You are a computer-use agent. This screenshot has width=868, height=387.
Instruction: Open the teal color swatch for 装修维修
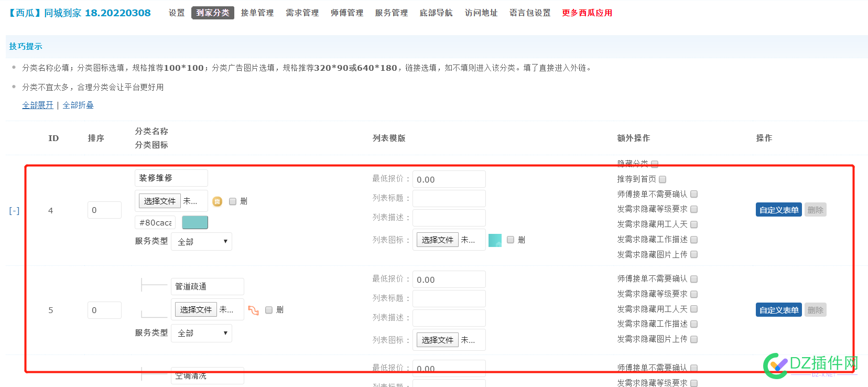click(195, 222)
